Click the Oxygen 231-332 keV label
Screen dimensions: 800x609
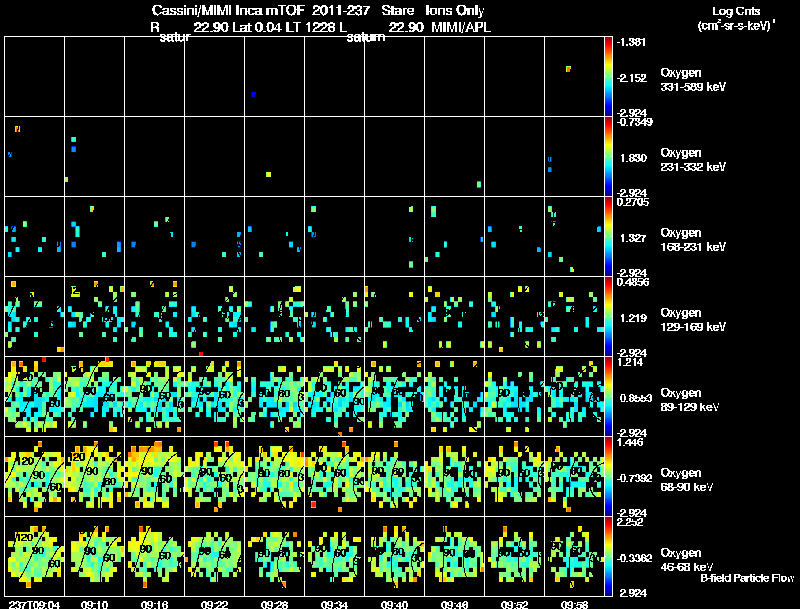(693, 160)
